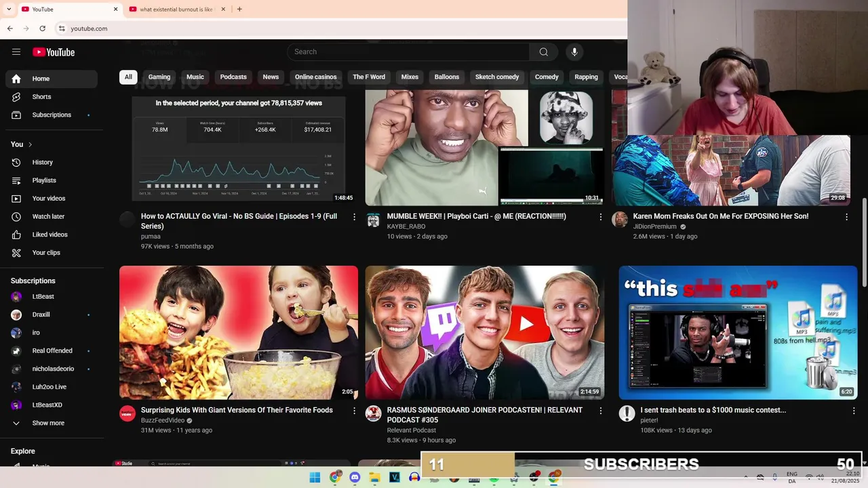This screenshot has height=488, width=868.
Task: Select the Rapping filter chip
Action: point(586,77)
